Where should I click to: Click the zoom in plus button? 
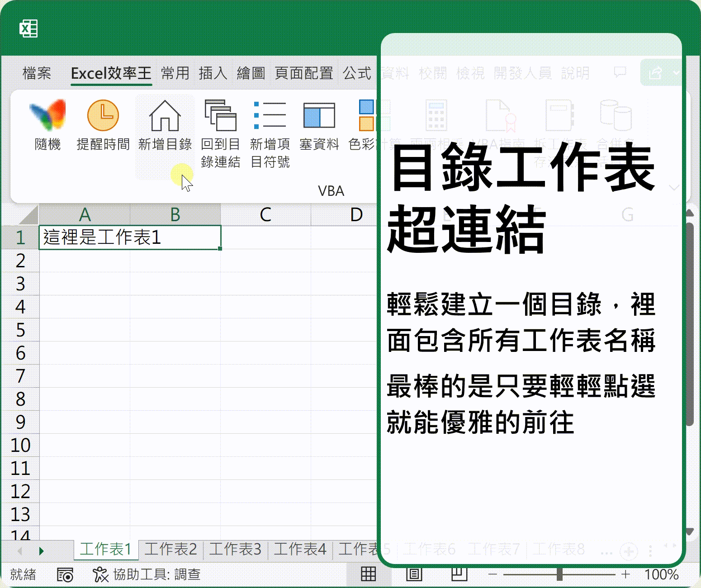[626, 574]
